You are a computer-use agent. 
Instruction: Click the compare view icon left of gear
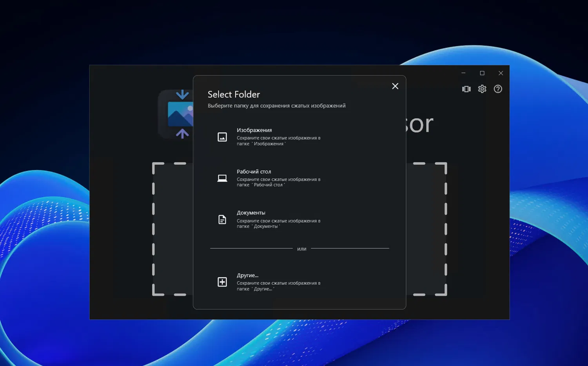click(466, 89)
